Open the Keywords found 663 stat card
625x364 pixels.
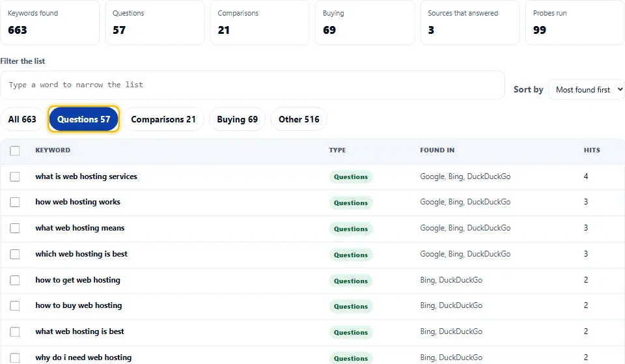pyautogui.click(x=50, y=22)
